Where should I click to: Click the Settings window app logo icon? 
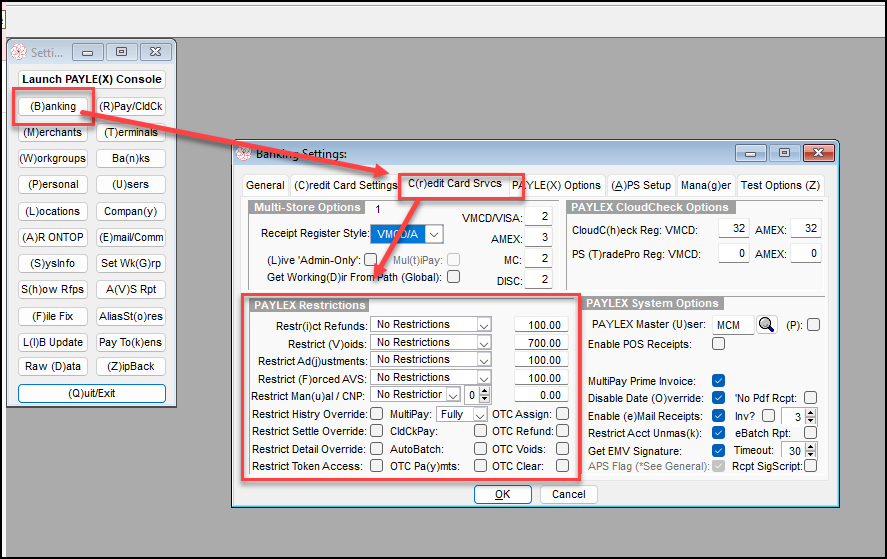(19, 52)
